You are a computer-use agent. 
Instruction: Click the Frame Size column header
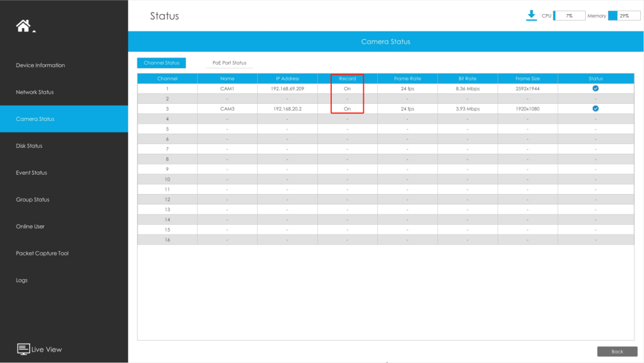pyautogui.click(x=528, y=79)
